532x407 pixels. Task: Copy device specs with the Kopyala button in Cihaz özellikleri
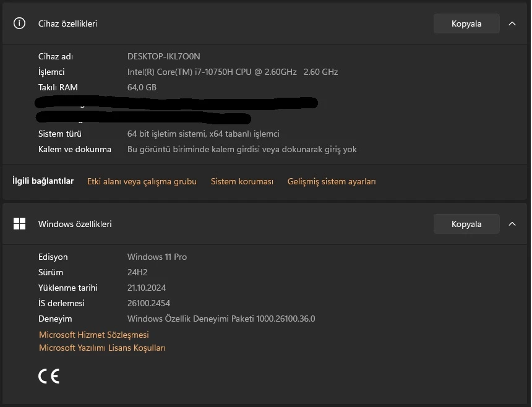point(466,24)
